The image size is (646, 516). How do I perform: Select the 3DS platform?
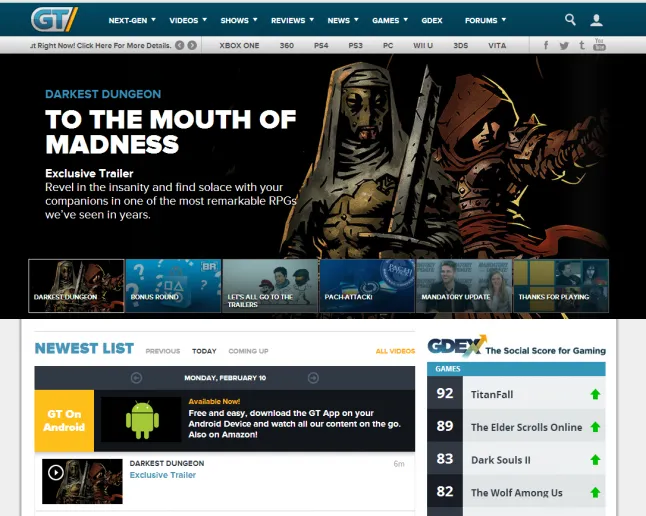(x=460, y=45)
